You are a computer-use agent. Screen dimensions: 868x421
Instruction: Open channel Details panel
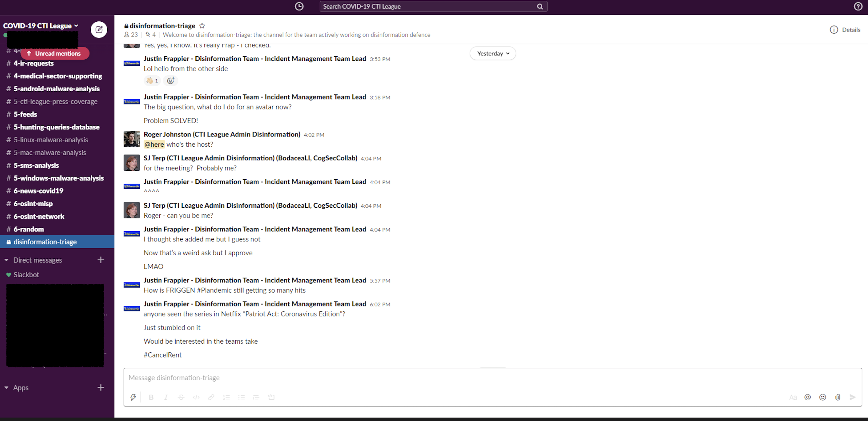click(845, 30)
